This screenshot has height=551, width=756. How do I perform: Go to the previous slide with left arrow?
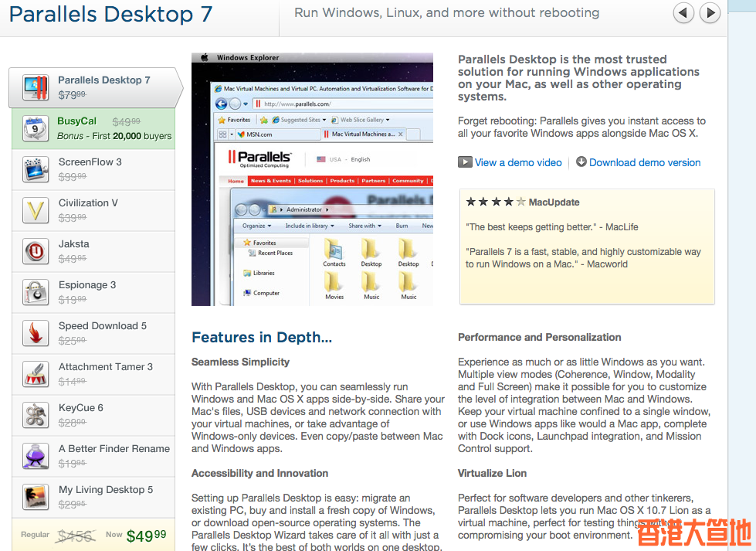coord(683,13)
